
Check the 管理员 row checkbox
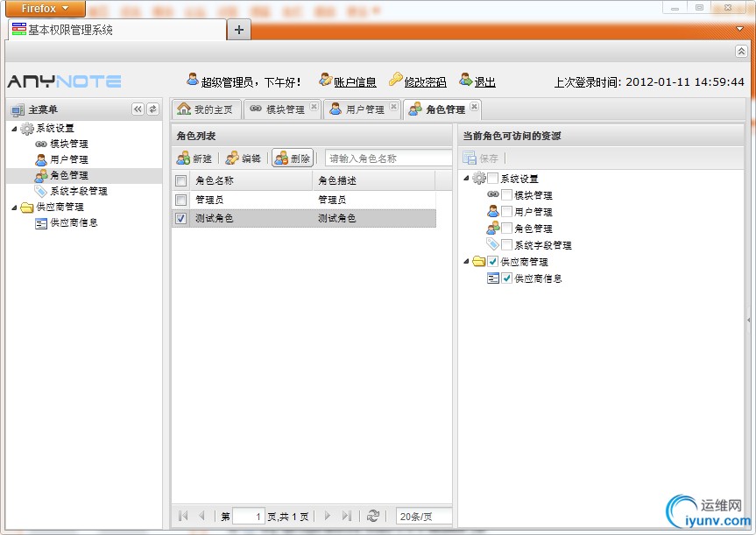pyautogui.click(x=180, y=200)
